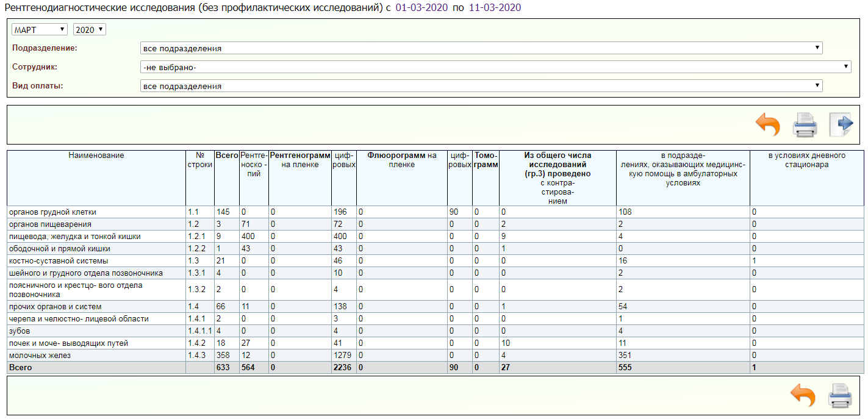Open the year dropdown showing 2020
The width and height of the screenshot is (868, 419).
89,30
